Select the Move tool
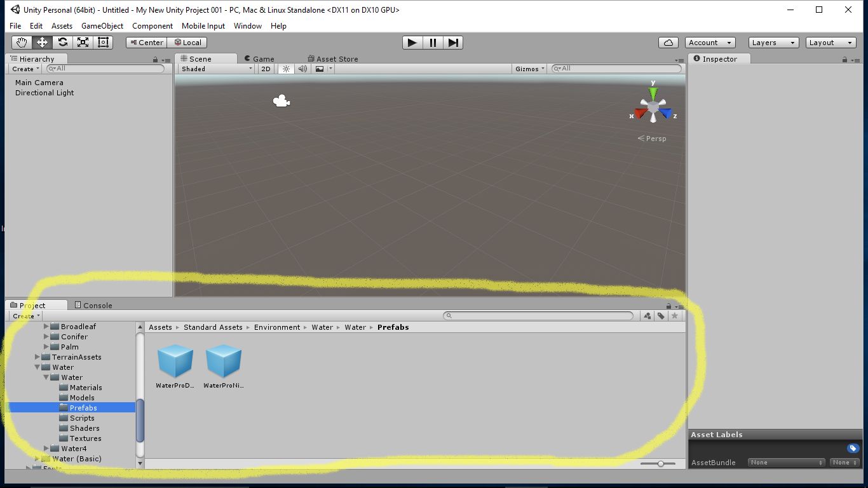This screenshot has height=488, width=868. coord(41,43)
